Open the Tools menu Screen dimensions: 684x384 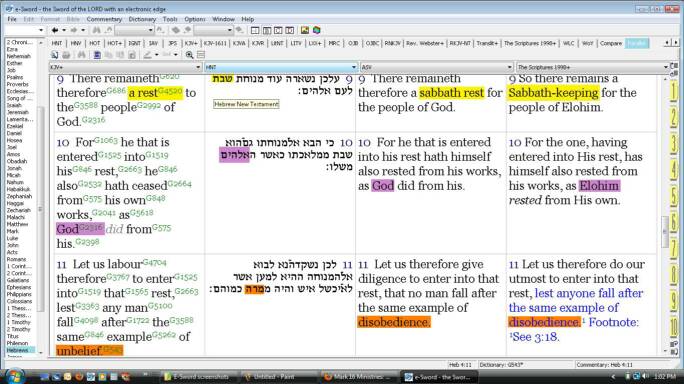170,19
